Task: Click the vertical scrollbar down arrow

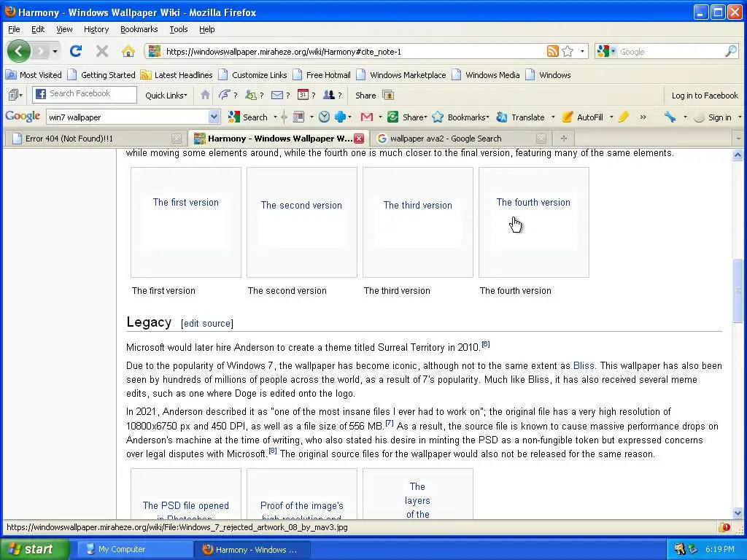Action: [738, 513]
